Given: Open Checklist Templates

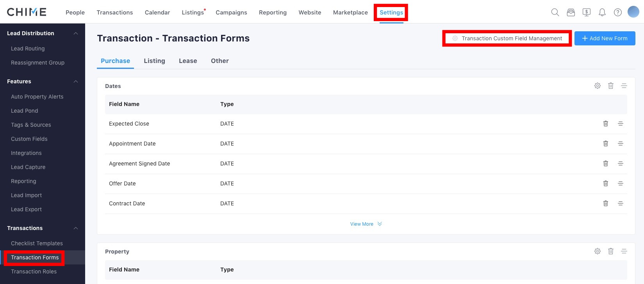Looking at the screenshot, I should point(37,243).
